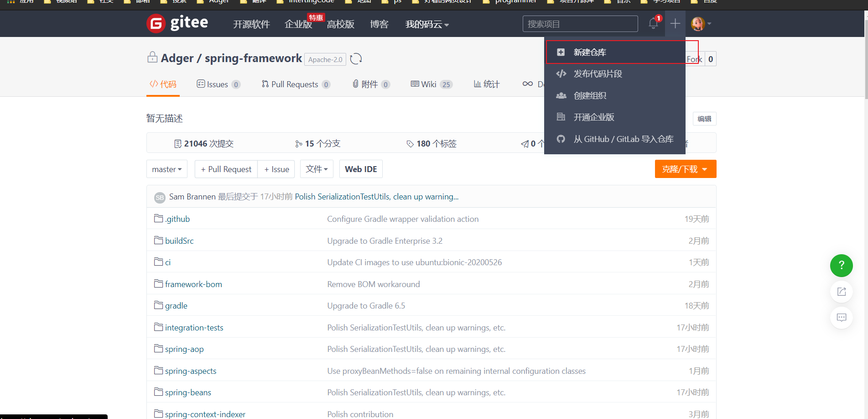868x419 pixels.
Task: Open the integration-tests folder
Action: (x=194, y=328)
